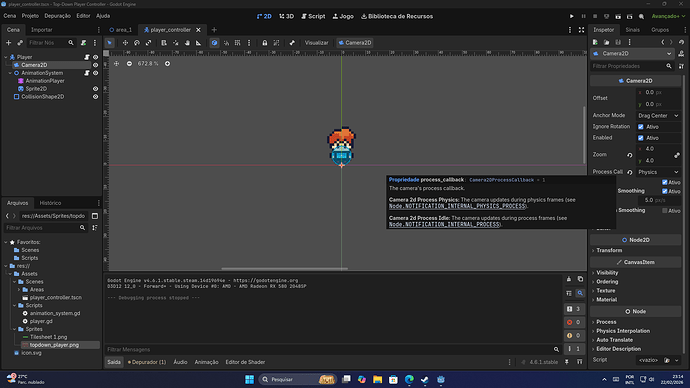
Task: Select the Pan Mode hand tool
Action: coord(187,43)
